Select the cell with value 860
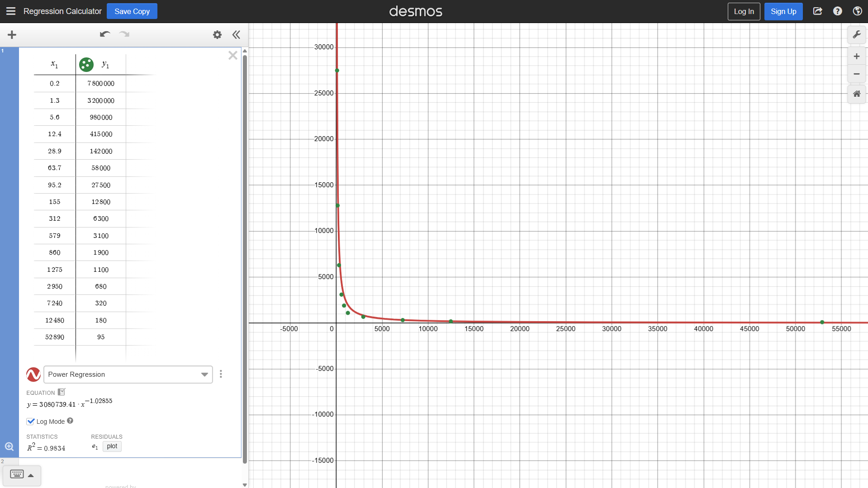The width and height of the screenshot is (868, 488). click(55, 252)
